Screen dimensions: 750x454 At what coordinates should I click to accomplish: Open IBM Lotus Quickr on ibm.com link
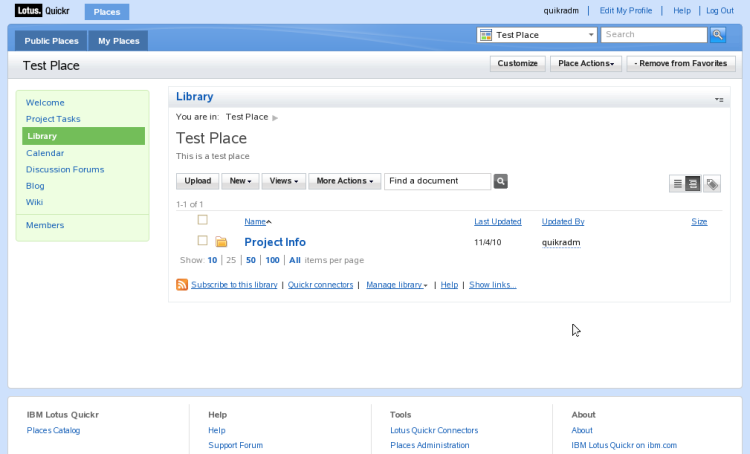(x=624, y=445)
